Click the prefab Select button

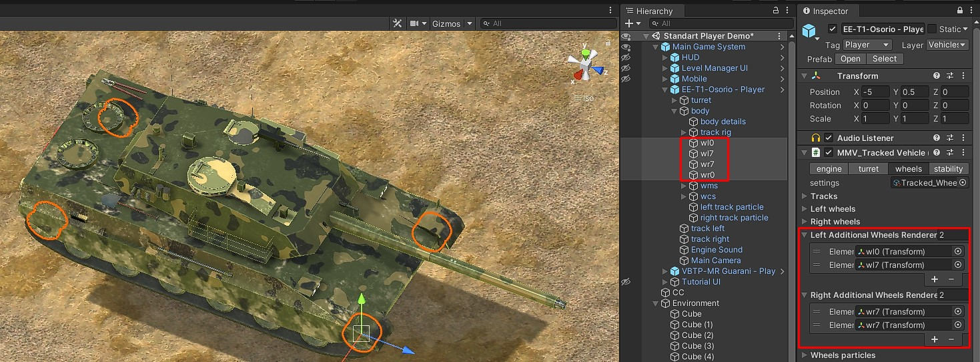(885, 59)
